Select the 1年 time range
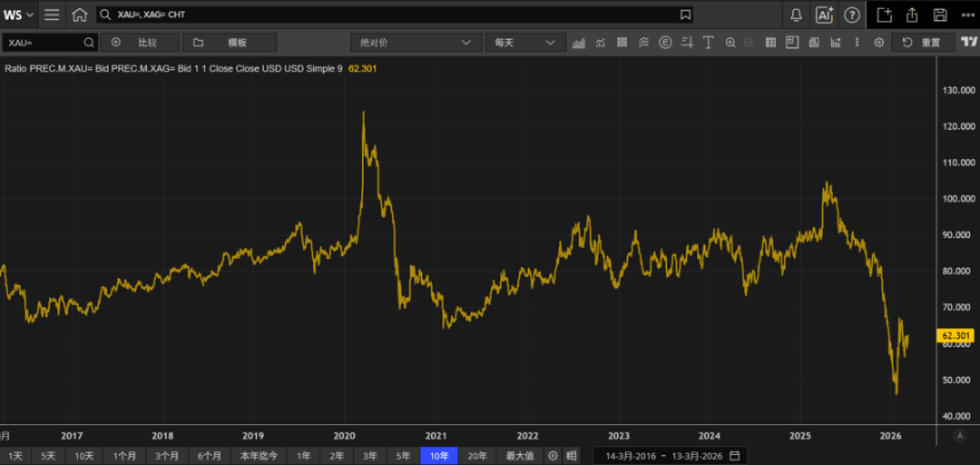The image size is (980, 465). [x=303, y=456]
